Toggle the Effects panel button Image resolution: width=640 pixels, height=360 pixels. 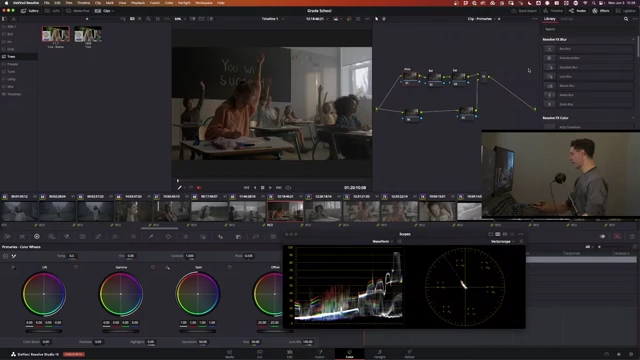(601, 11)
